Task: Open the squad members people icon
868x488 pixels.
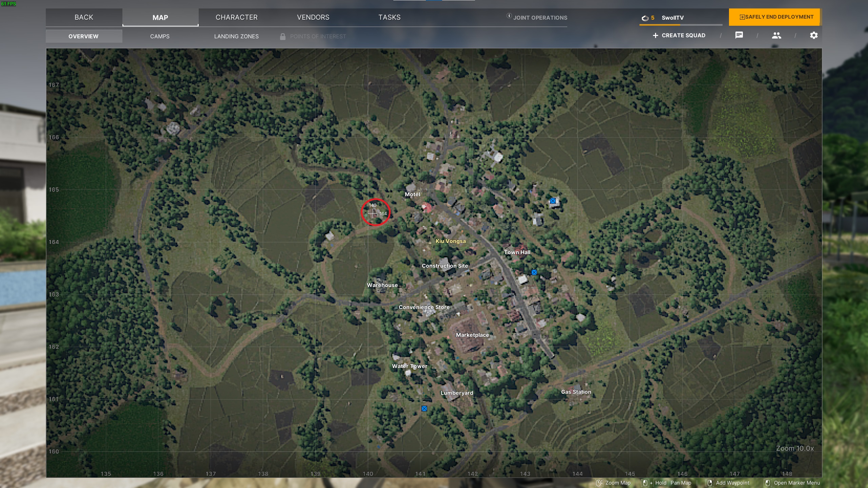Action: point(776,35)
